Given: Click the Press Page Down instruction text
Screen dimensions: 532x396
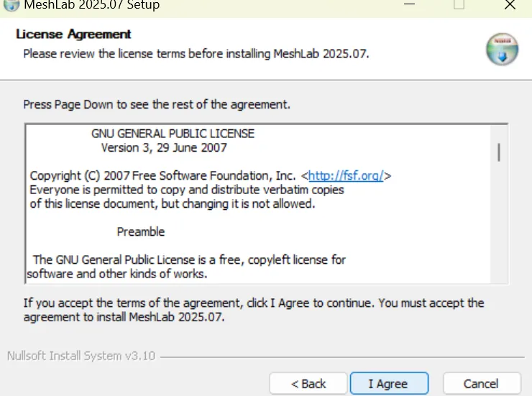Looking at the screenshot, I should pos(157,104).
